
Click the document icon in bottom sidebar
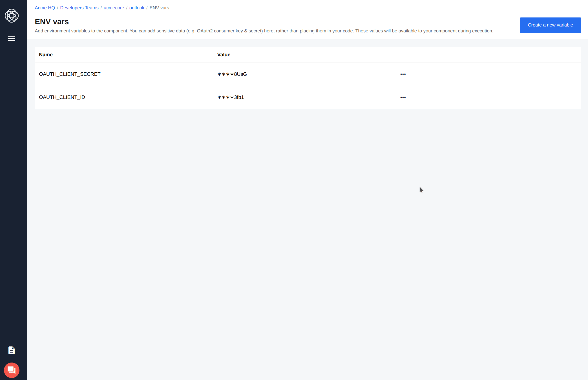click(12, 350)
